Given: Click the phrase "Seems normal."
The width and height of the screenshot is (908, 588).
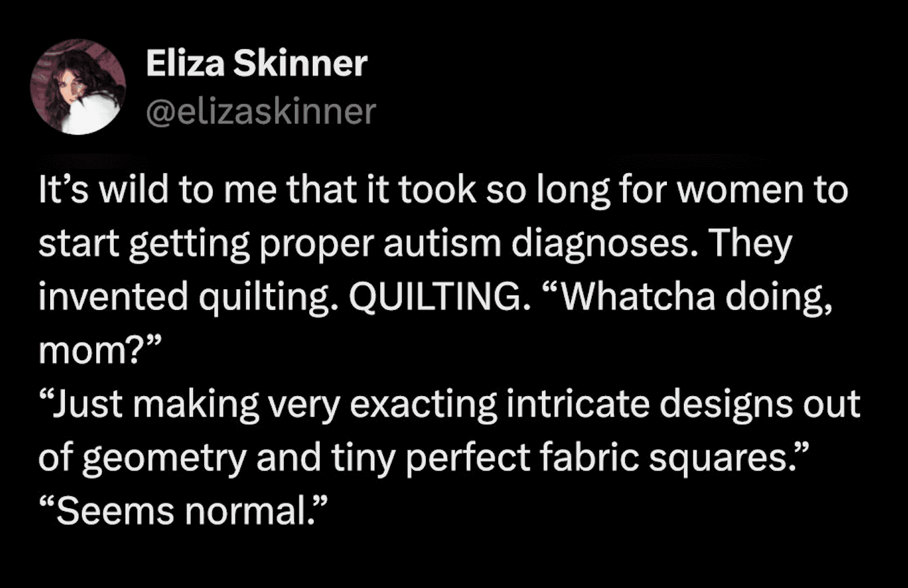Looking at the screenshot, I should [x=184, y=511].
